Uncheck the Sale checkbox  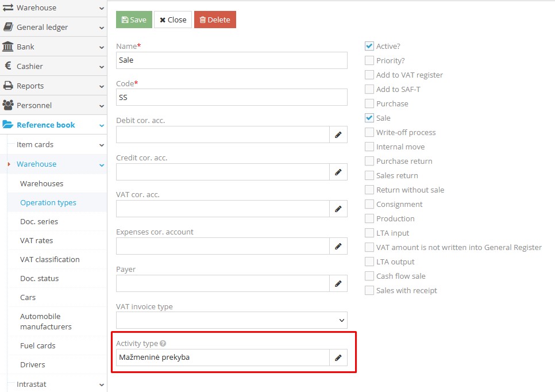pos(369,117)
